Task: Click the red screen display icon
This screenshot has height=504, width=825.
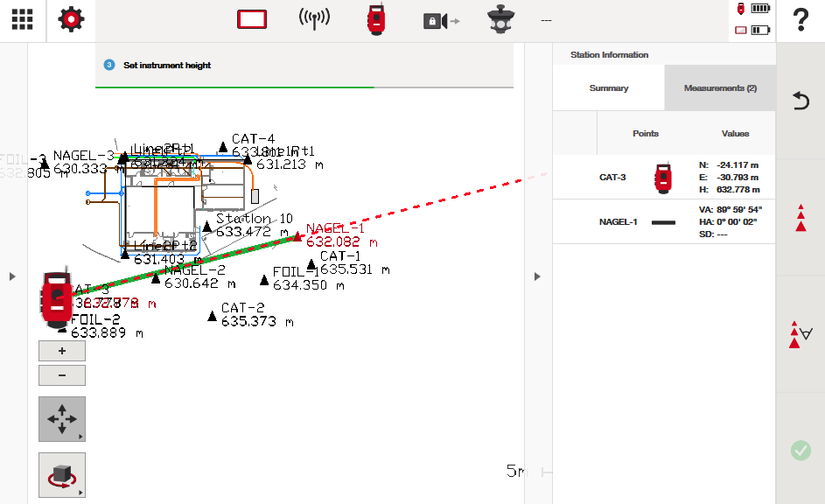Action: 251,20
